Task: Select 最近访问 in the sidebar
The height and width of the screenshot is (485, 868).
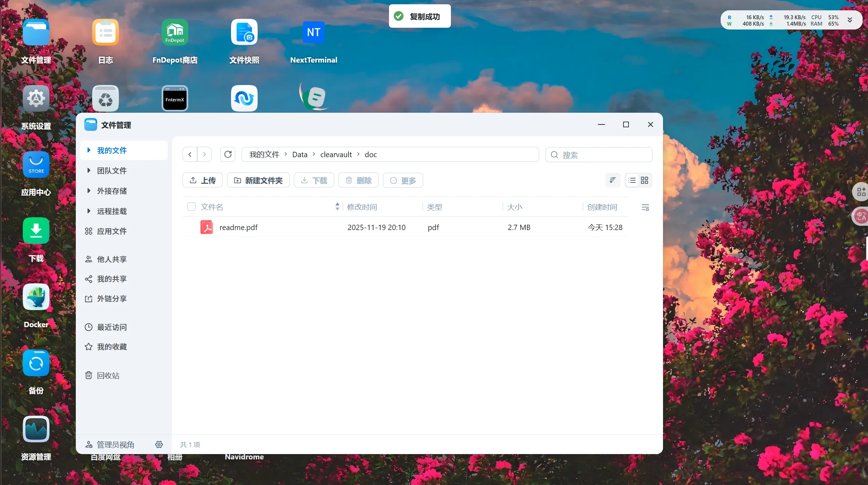Action: point(111,327)
